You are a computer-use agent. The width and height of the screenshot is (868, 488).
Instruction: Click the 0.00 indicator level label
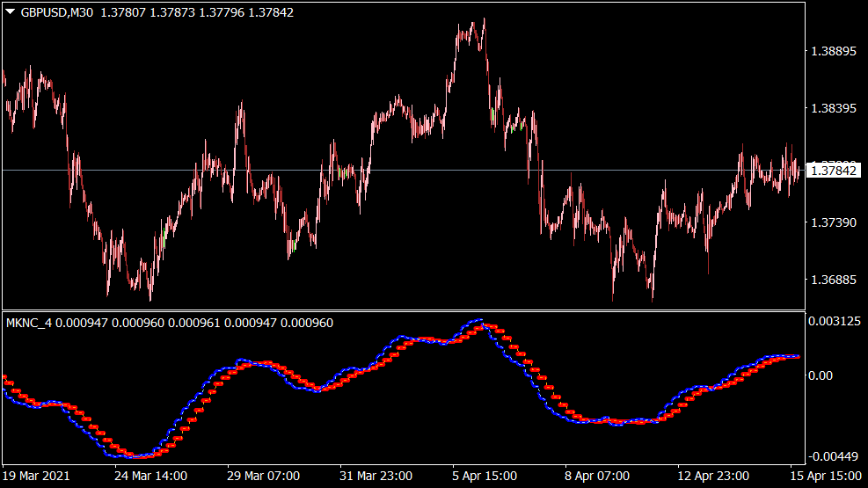tap(821, 375)
